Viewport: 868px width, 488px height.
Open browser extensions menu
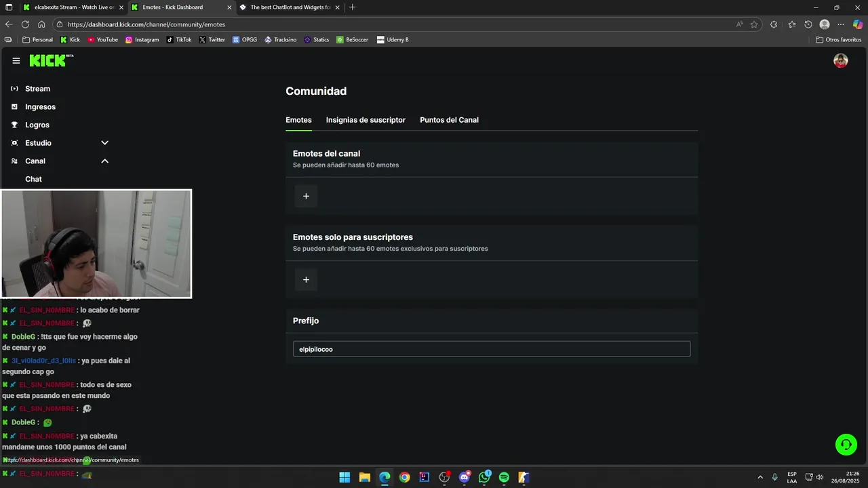pyautogui.click(x=774, y=24)
